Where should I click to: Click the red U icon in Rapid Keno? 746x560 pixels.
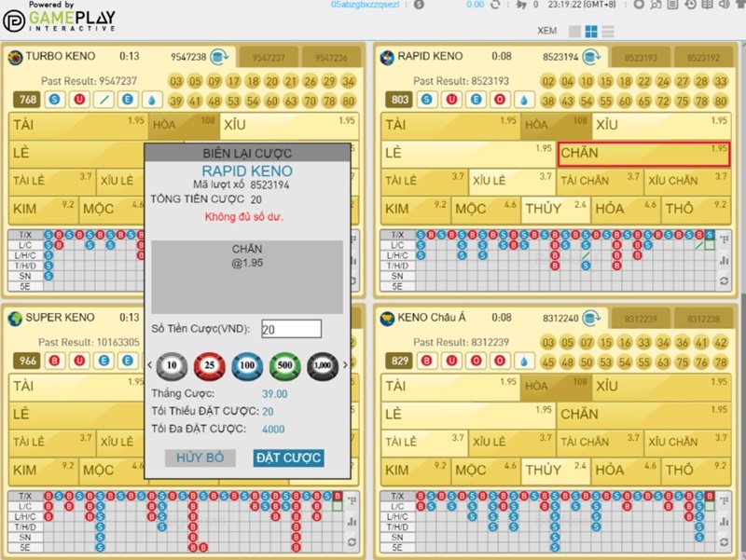[x=451, y=100]
